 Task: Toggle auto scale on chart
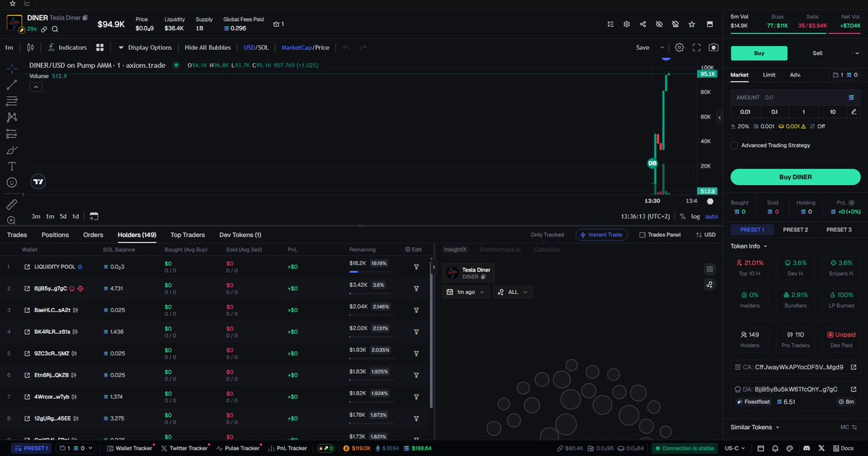coord(711,216)
